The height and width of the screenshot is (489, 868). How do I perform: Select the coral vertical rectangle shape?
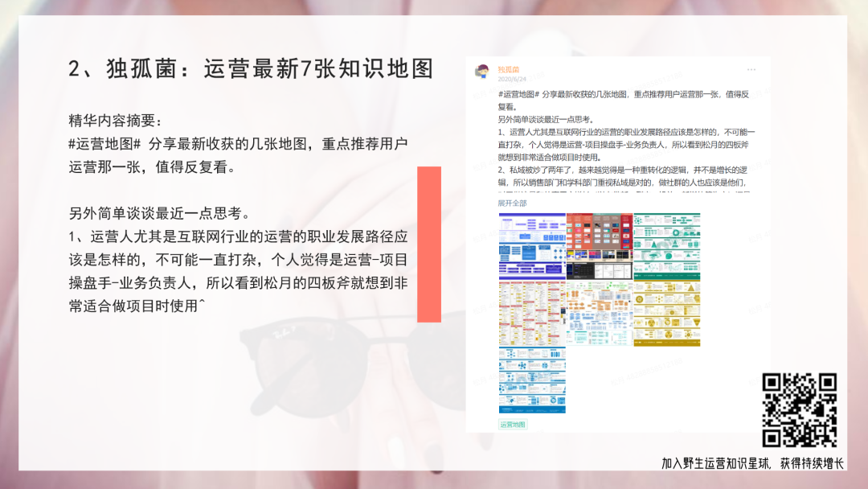(429, 244)
